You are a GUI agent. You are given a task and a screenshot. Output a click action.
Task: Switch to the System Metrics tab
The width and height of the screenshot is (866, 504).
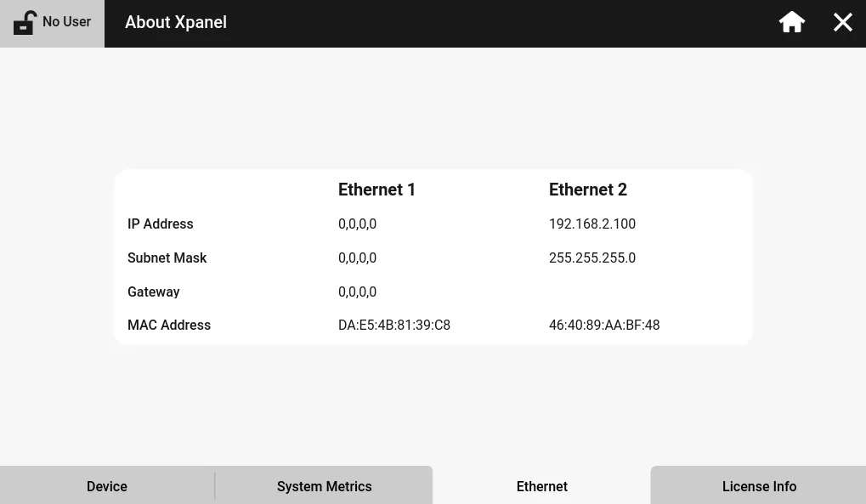[324, 486]
